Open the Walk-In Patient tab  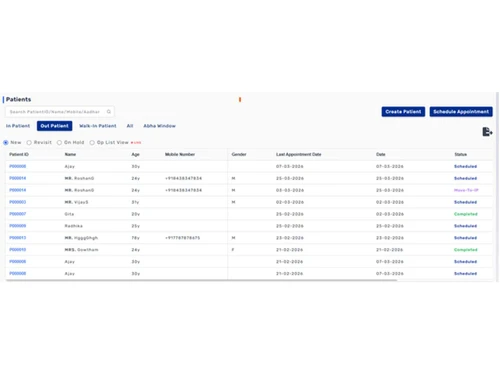(x=98, y=126)
